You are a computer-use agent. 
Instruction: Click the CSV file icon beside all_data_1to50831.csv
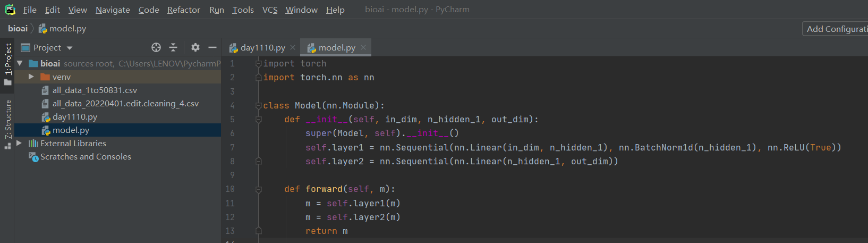46,90
